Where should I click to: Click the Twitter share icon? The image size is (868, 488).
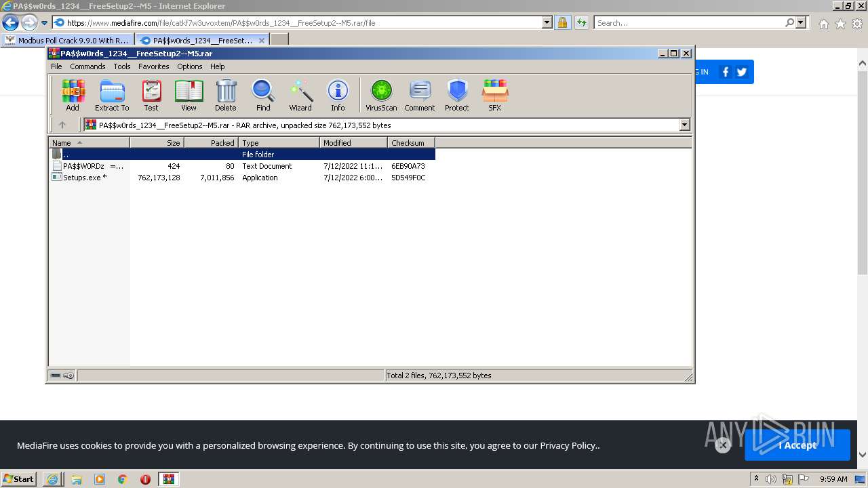click(741, 72)
